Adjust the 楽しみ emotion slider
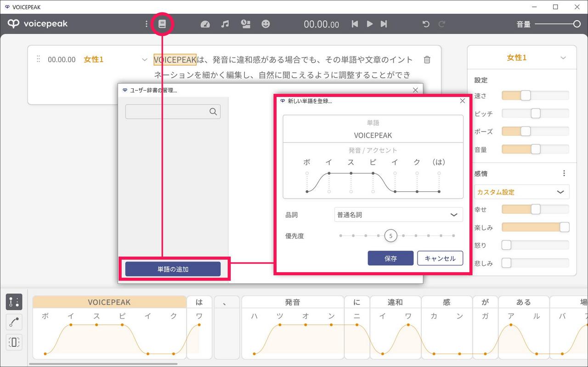Screen dimensions: 588x367 pyautogui.click(x=535, y=227)
